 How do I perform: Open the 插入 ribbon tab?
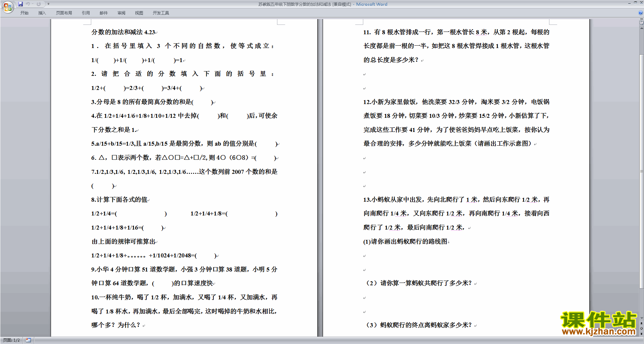click(42, 13)
